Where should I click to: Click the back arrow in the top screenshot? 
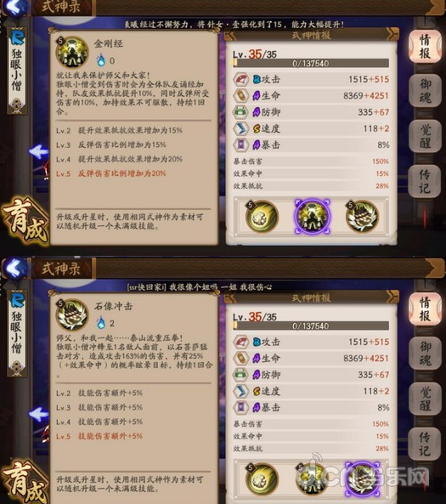[x=14, y=7]
